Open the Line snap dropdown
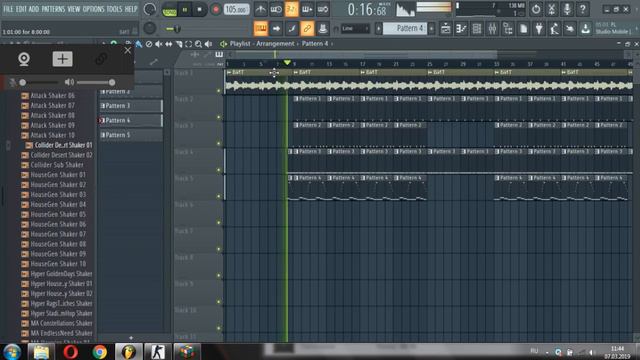The width and height of the screenshot is (640, 360). click(x=356, y=29)
